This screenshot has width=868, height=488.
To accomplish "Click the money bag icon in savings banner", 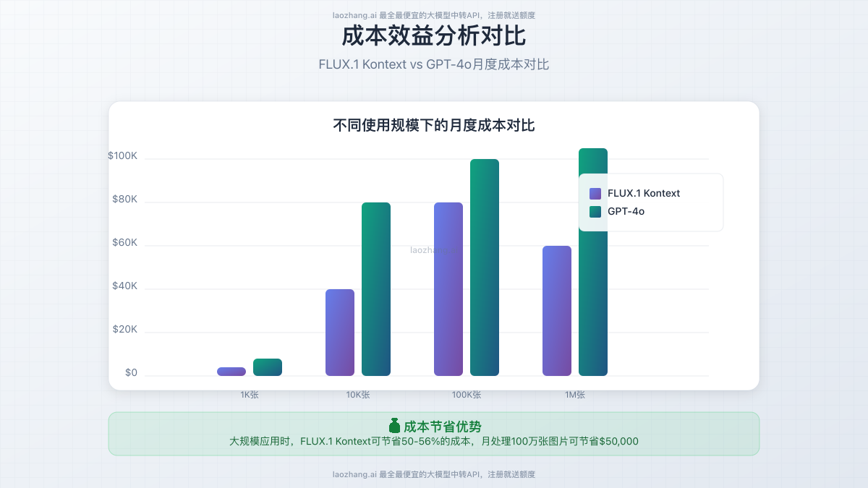I will (x=394, y=427).
